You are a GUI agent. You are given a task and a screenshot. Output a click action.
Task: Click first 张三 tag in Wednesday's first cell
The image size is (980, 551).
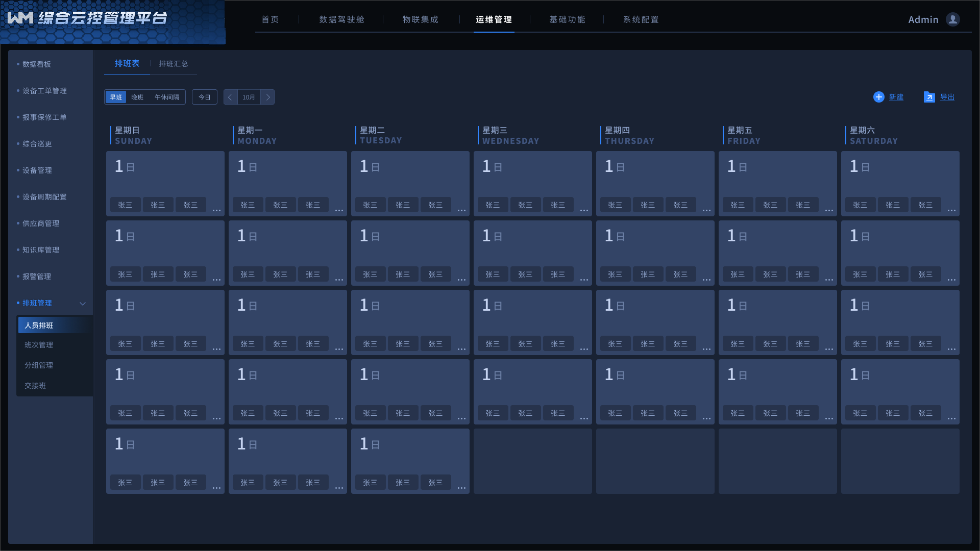pyautogui.click(x=493, y=205)
